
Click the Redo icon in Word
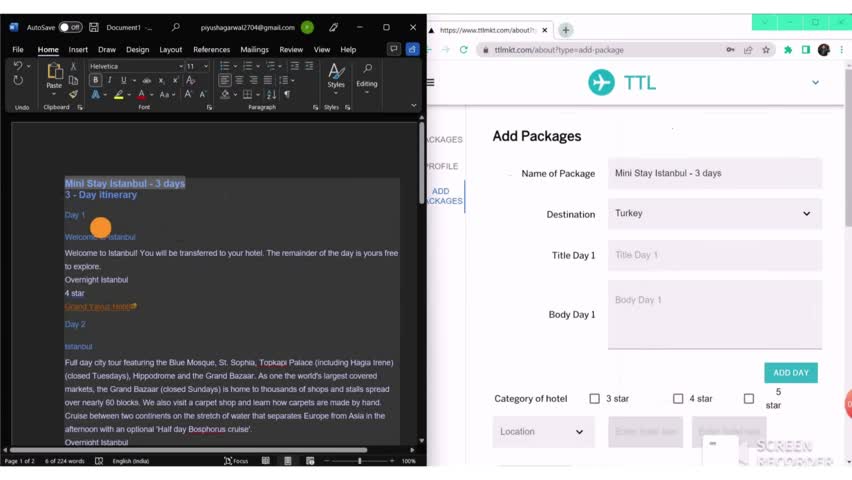point(17,80)
